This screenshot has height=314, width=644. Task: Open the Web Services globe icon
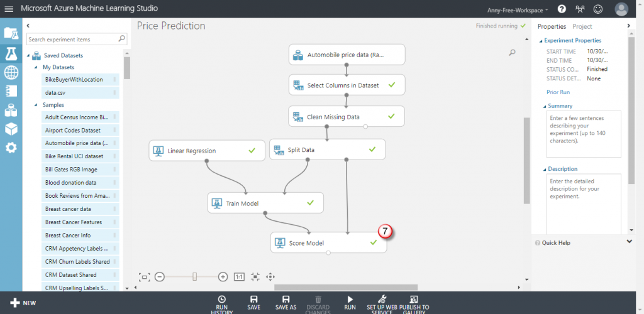[11, 73]
